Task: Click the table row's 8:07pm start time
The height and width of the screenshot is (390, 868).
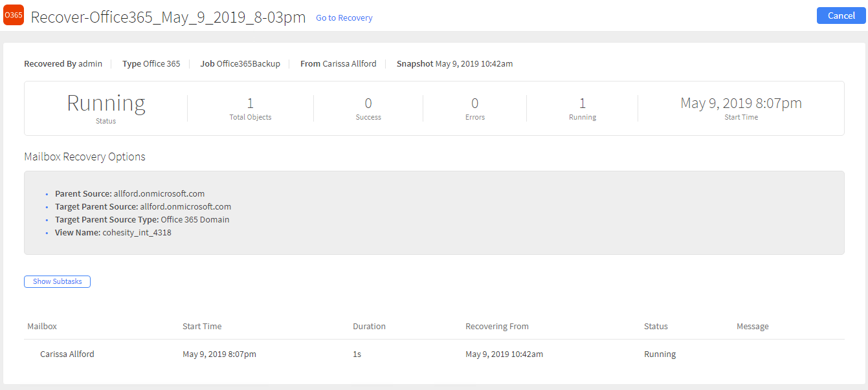Action: pyautogui.click(x=219, y=354)
